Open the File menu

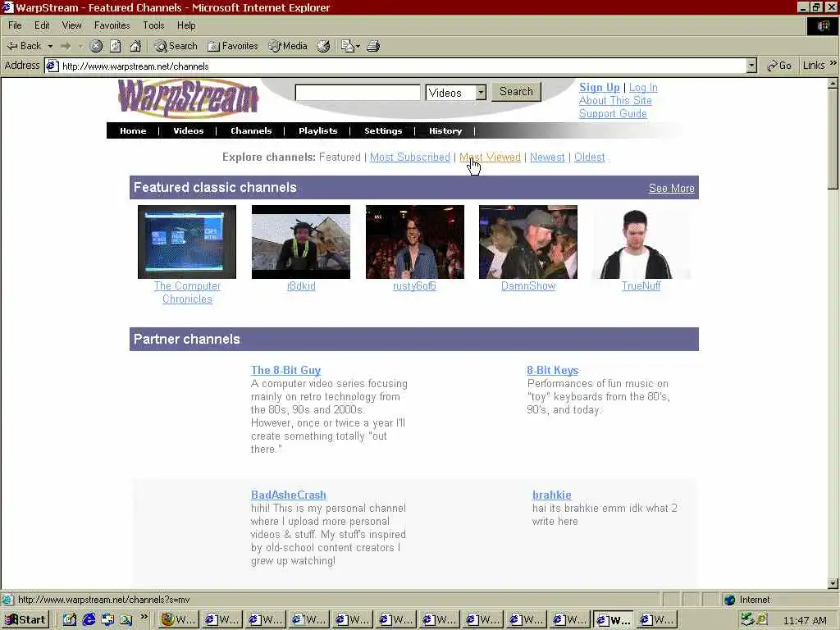coord(15,25)
